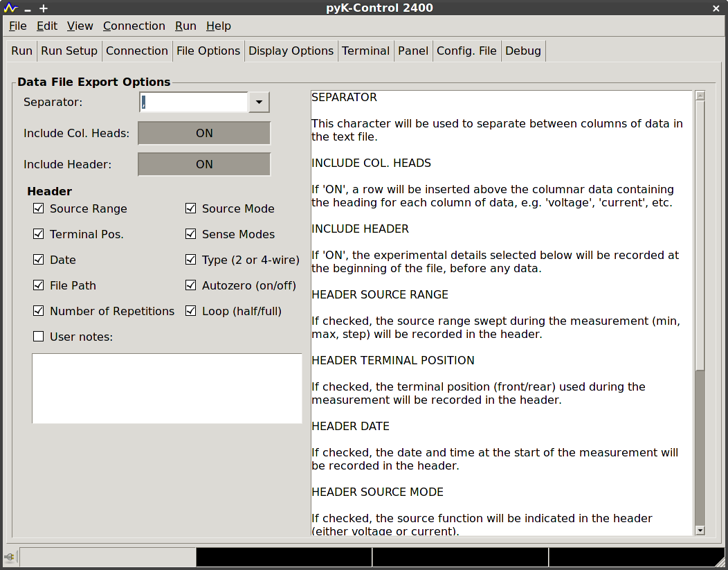This screenshot has height=570, width=728.
Task: Click the titlebar minimize dash button
Action: click(28, 9)
